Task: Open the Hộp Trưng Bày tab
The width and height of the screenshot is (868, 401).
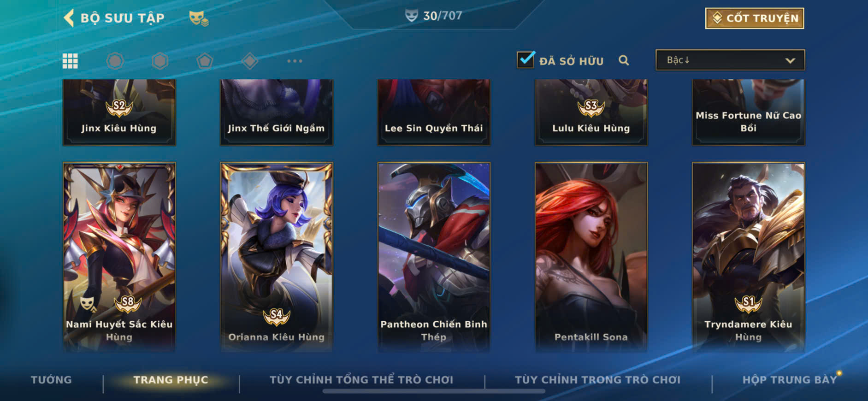Action: (x=790, y=380)
